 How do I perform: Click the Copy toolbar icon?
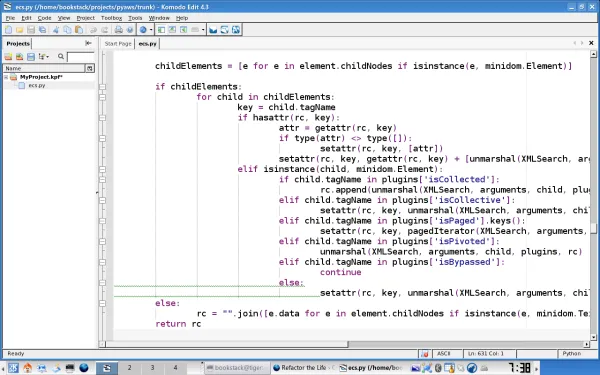pyautogui.click(x=67, y=30)
